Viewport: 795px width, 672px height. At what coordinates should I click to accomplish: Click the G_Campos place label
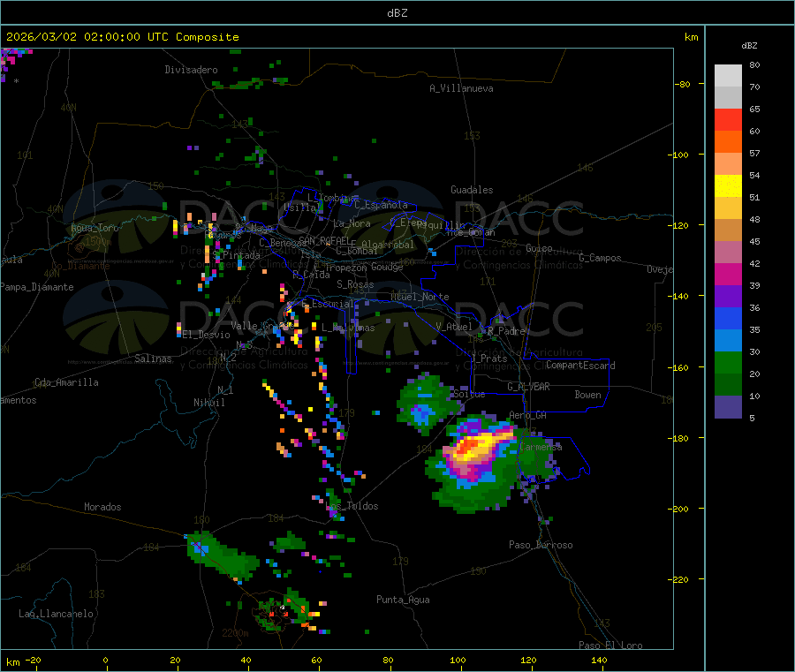[600, 258]
